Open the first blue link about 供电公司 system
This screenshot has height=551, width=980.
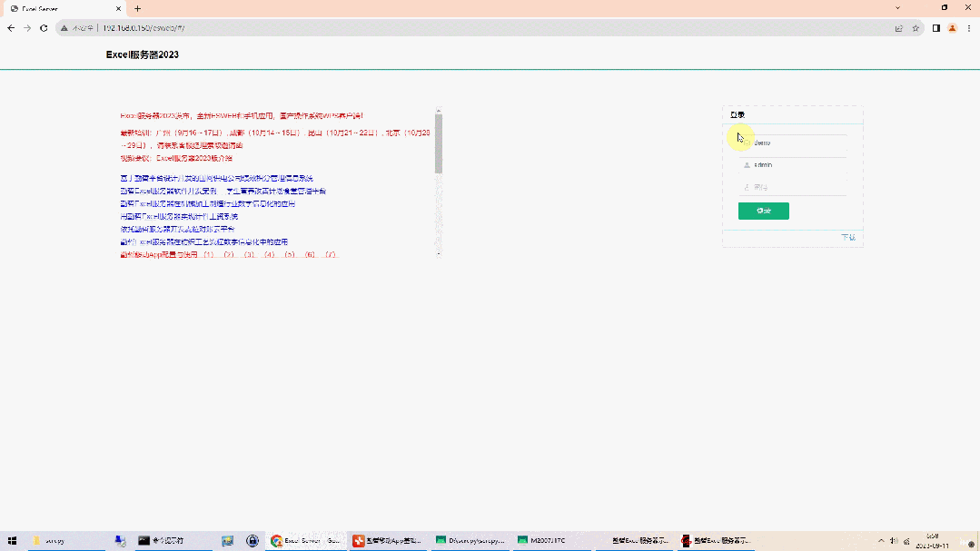click(x=216, y=178)
